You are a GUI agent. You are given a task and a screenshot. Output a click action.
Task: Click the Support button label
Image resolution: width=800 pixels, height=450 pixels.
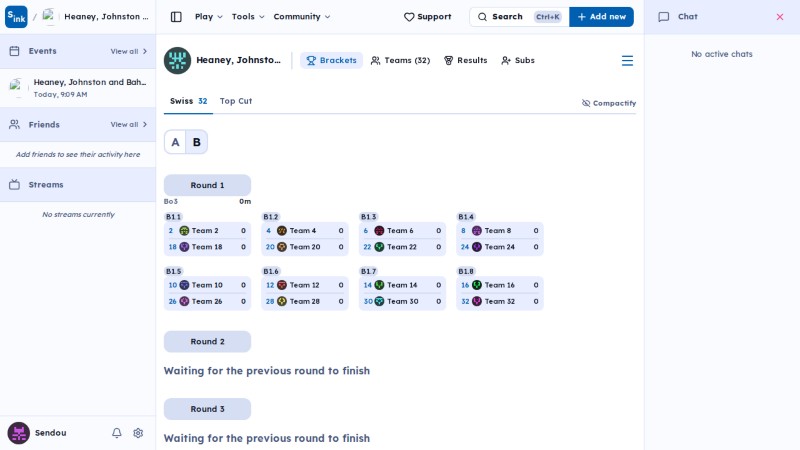(434, 17)
